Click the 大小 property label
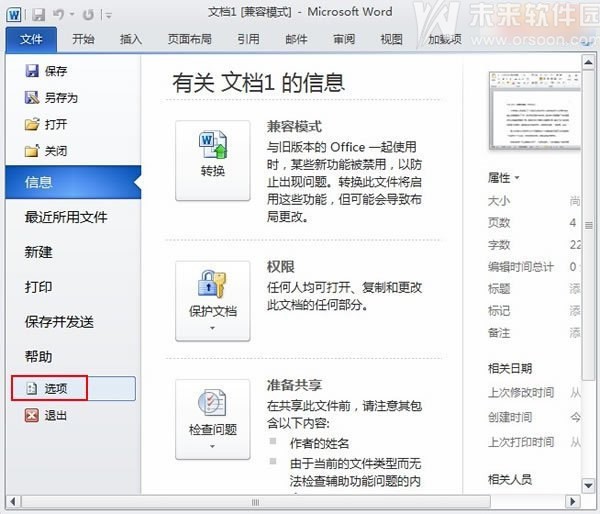 point(499,201)
